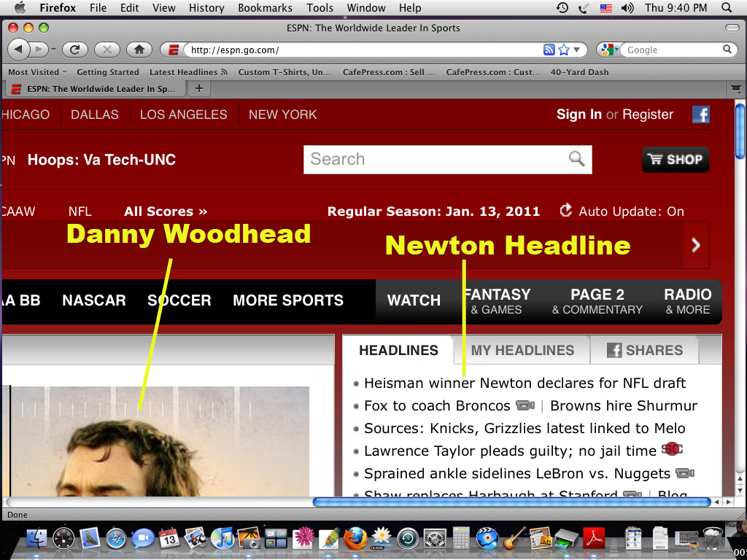Screen dimensions: 747x560
Task: Click the horizontal page scrollbar
Action: (x=511, y=502)
